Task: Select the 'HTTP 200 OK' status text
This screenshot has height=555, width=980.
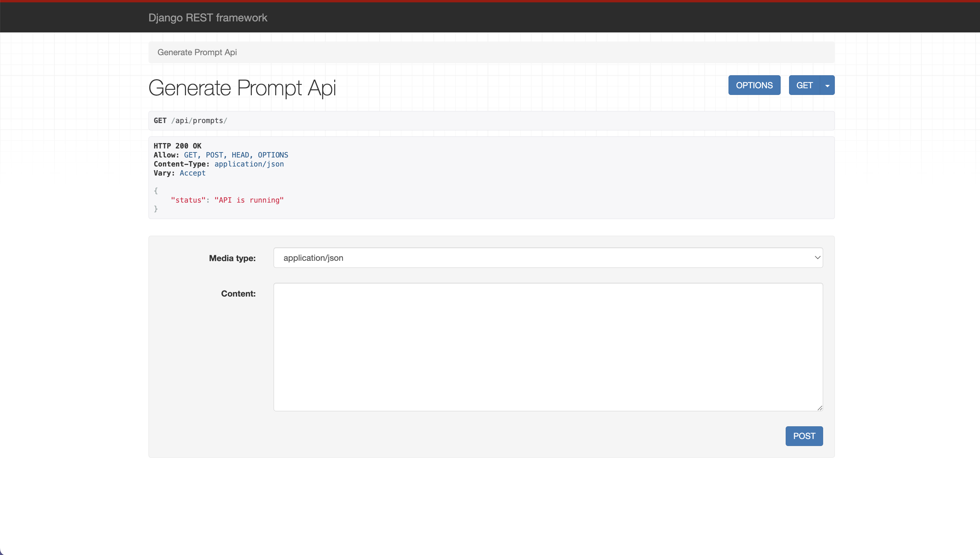Action: pos(177,146)
